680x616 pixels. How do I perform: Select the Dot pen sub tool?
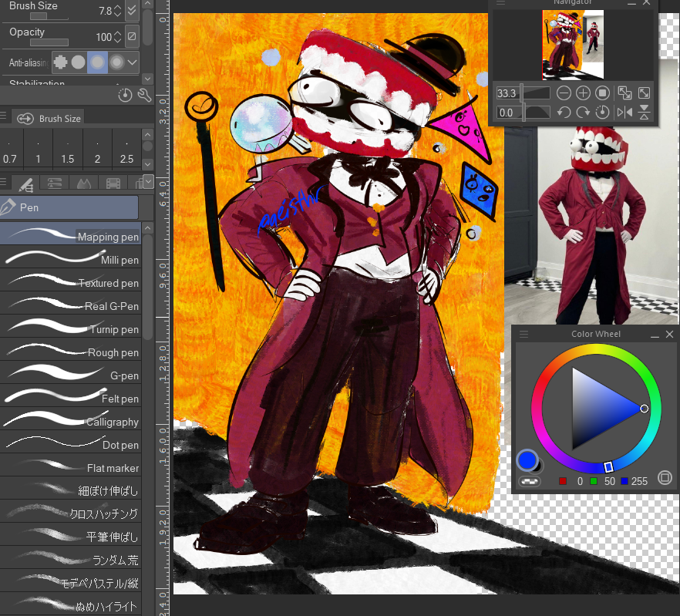coord(71,442)
